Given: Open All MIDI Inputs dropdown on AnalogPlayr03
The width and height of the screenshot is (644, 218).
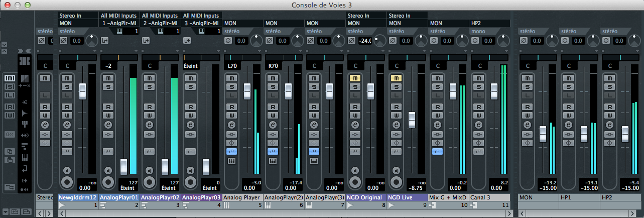Looking at the screenshot, I should point(201,16).
